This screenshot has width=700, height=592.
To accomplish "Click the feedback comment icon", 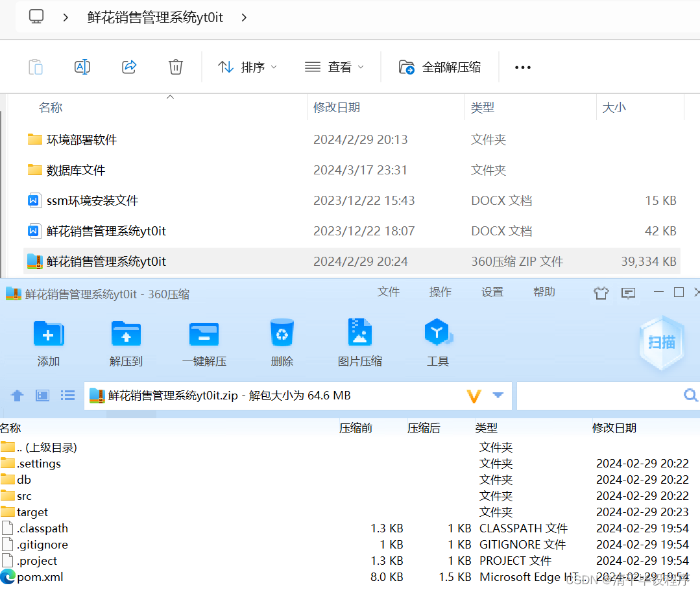I will tap(627, 293).
